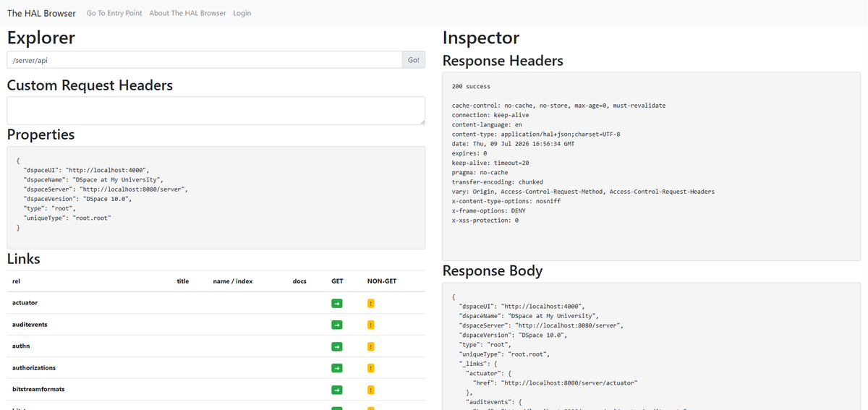Screen dimensions: 868x410
Task: Click dspaceUI line in Properties panel
Action: 87,170
